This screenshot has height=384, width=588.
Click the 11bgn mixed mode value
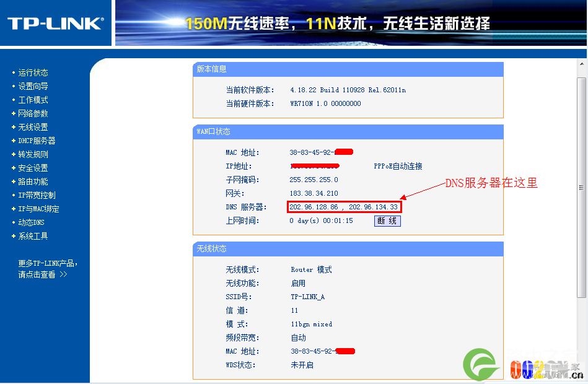click(312, 325)
